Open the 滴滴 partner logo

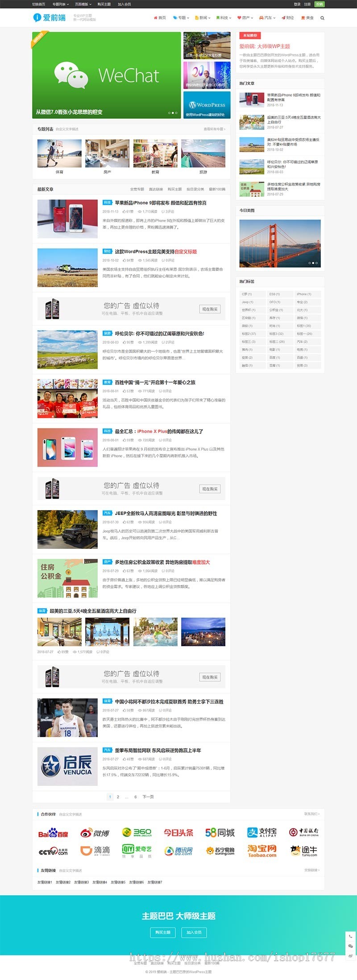coord(95,851)
